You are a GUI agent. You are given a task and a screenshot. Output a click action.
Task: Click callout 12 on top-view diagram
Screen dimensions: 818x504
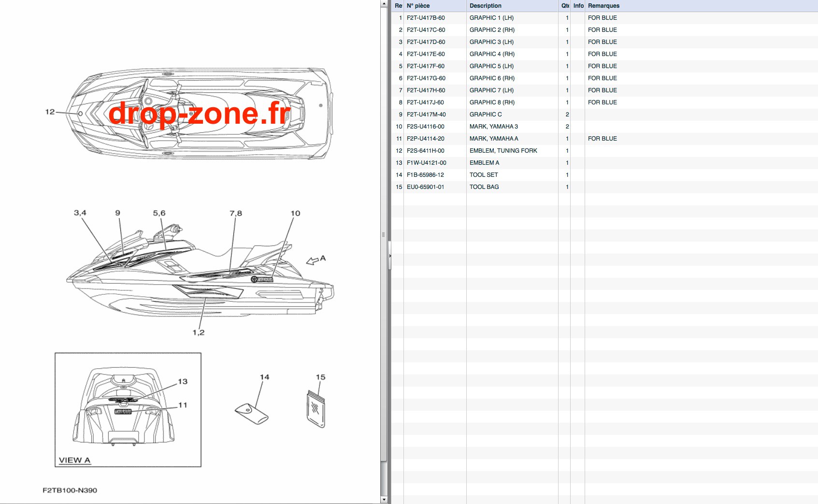(x=50, y=112)
